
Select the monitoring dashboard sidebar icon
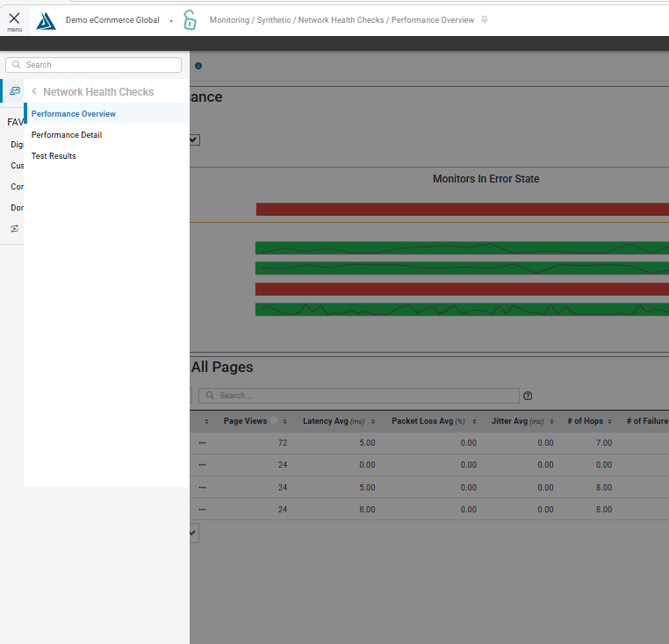point(15,91)
